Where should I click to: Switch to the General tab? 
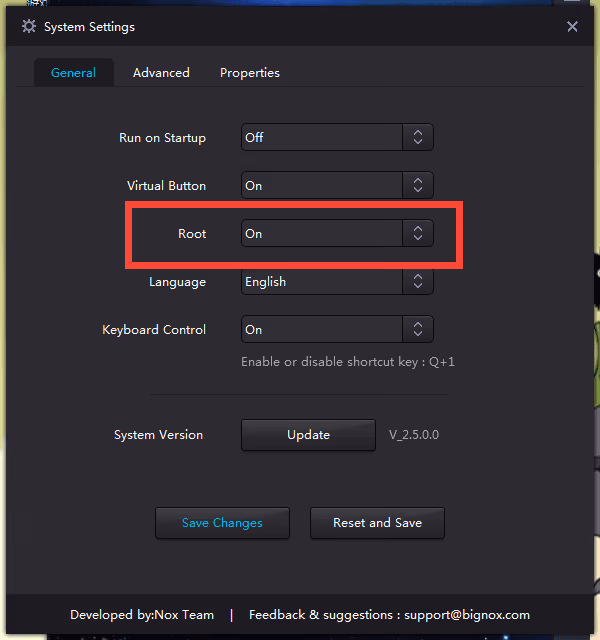(x=73, y=73)
